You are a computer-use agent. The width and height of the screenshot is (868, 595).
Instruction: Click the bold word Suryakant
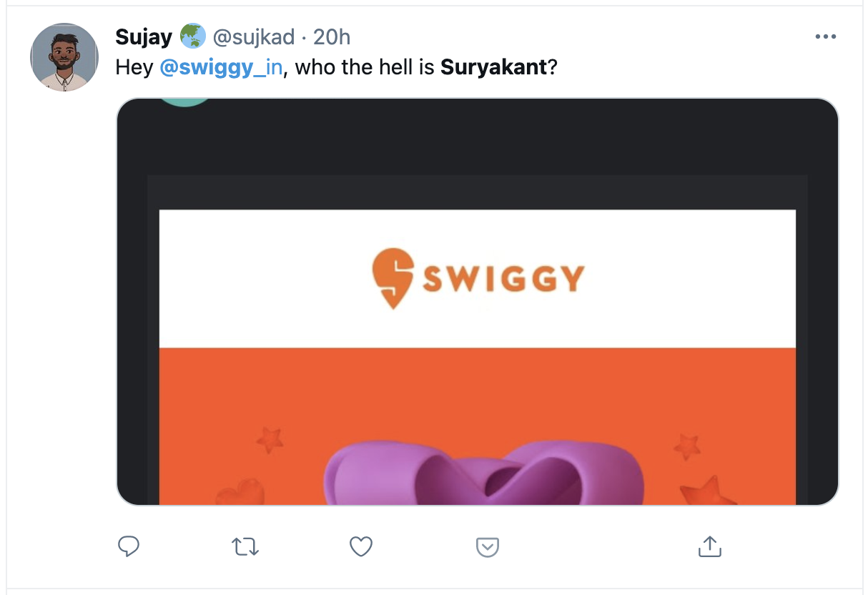(493, 68)
